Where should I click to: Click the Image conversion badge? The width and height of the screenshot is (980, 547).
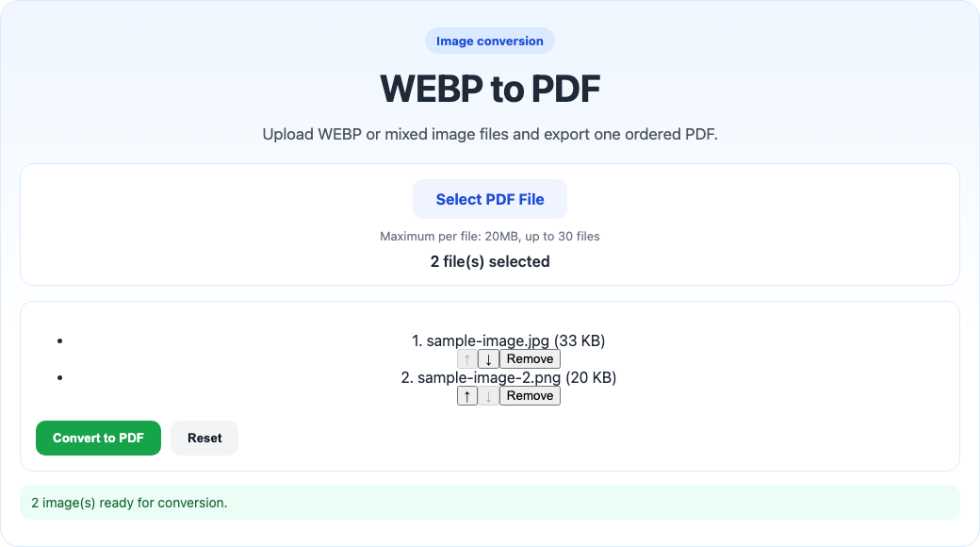(x=490, y=41)
